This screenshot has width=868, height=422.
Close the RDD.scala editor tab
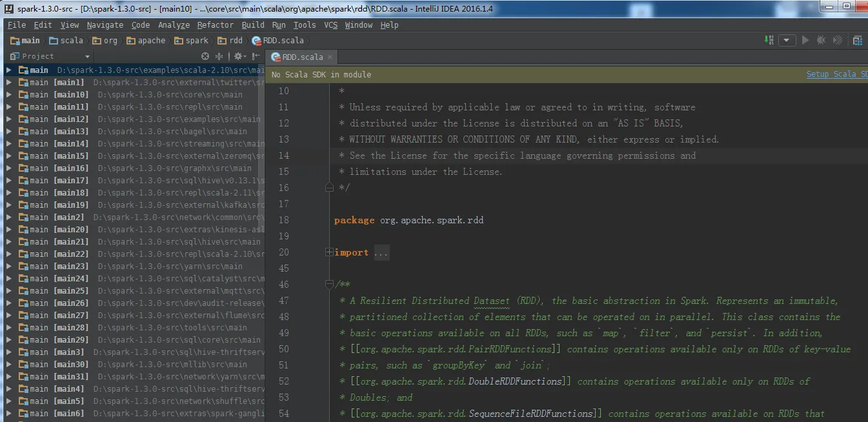[x=329, y=57]
